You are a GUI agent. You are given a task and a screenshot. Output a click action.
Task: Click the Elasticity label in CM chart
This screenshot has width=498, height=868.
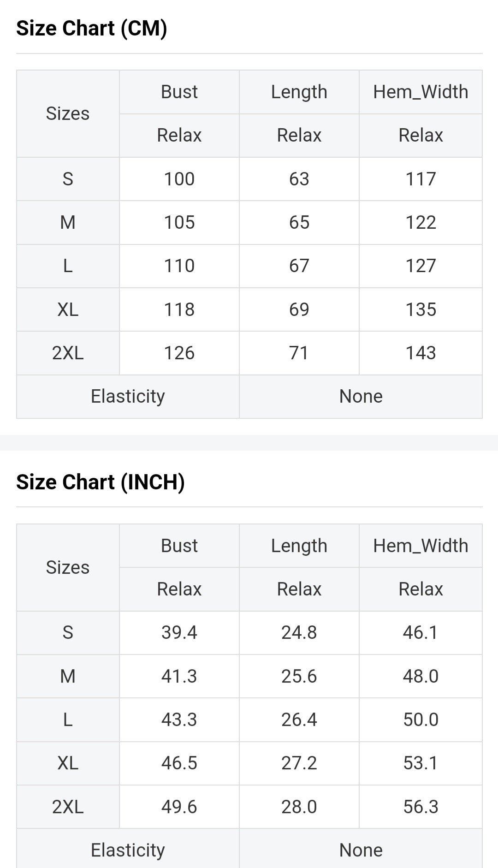128,396
